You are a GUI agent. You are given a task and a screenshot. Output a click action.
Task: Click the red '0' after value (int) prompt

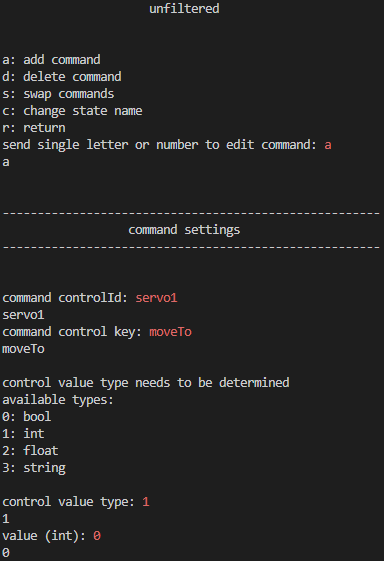point(97,536)
